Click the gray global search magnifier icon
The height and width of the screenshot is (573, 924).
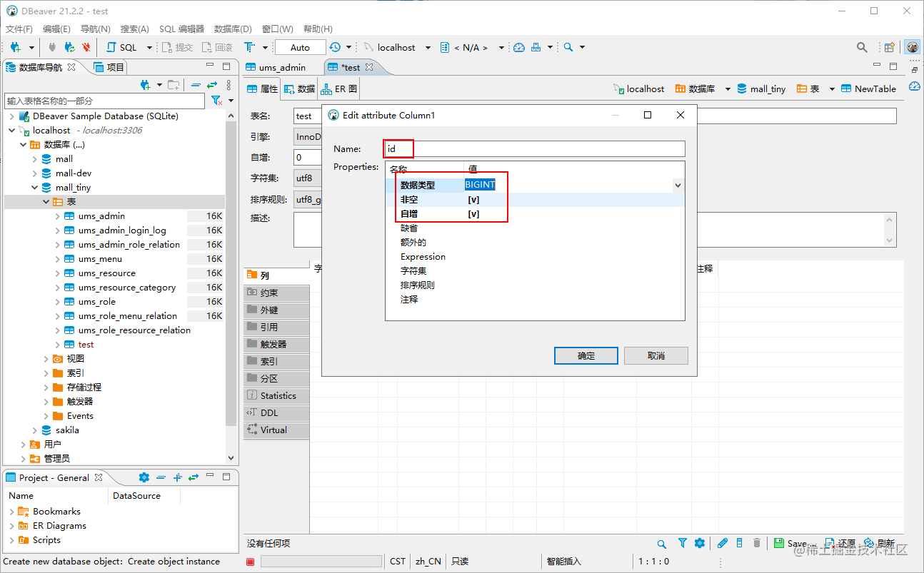(862, 47)
